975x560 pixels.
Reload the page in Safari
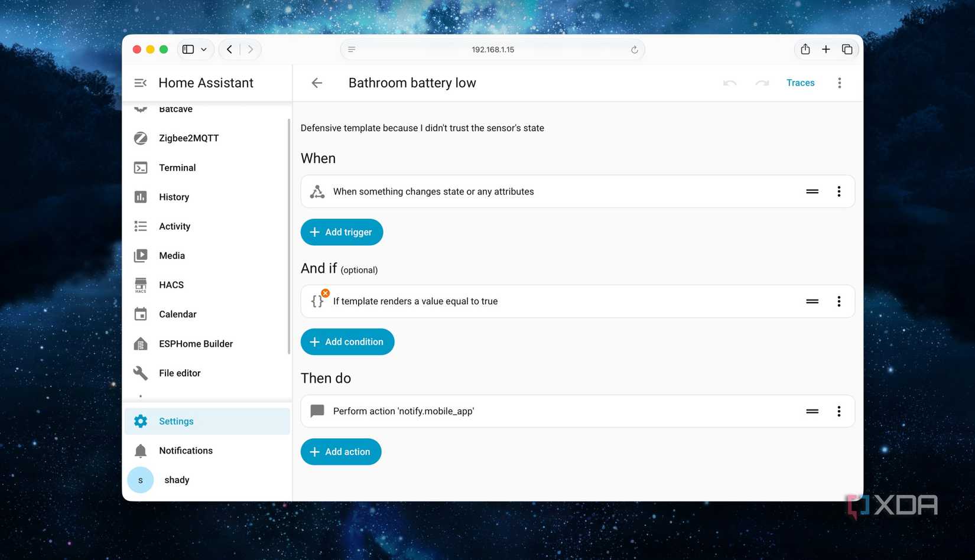(x=634, y=50)
